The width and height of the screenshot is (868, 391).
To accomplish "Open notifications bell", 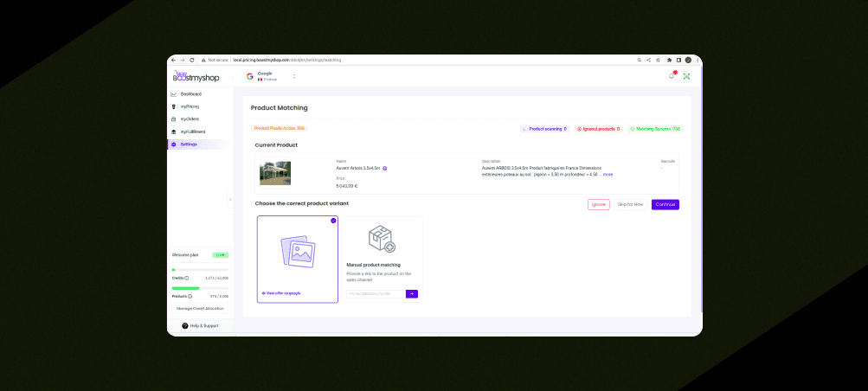I will pyautogui.click(x=672, y=76).
